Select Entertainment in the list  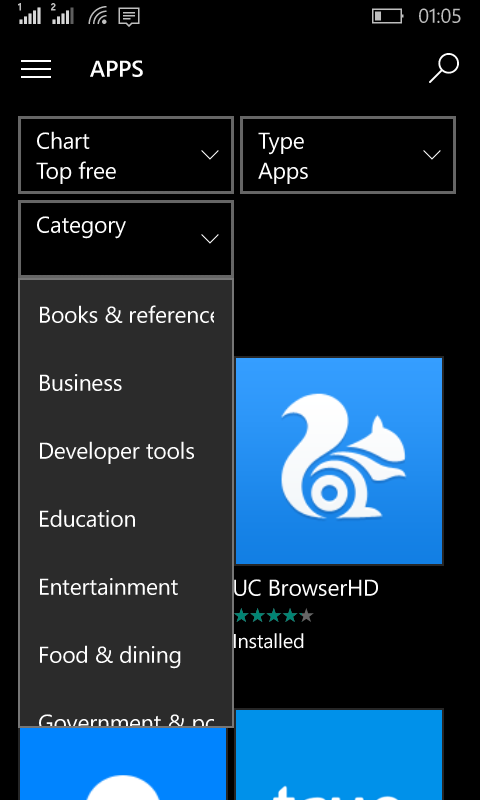pos(126,587)
